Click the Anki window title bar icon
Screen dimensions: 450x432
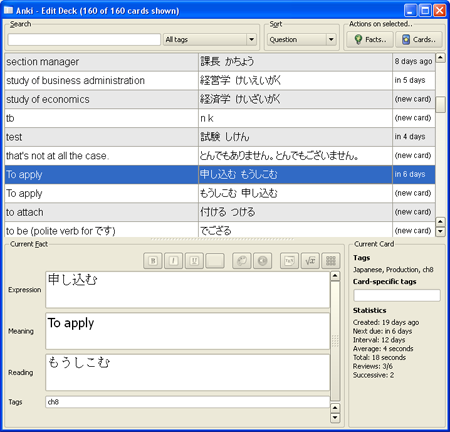coord(8,10)
